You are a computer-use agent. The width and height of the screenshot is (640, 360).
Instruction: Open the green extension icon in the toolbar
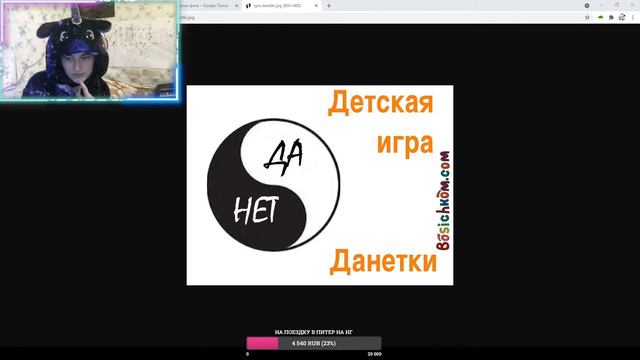tap(600, 18)
